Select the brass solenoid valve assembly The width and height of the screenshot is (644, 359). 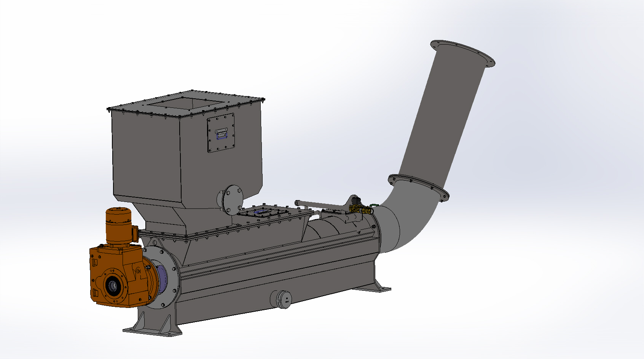coord(358,208)
